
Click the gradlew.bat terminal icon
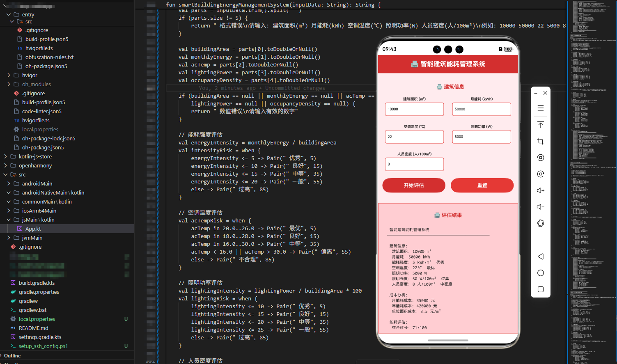[x=13, y=310]
